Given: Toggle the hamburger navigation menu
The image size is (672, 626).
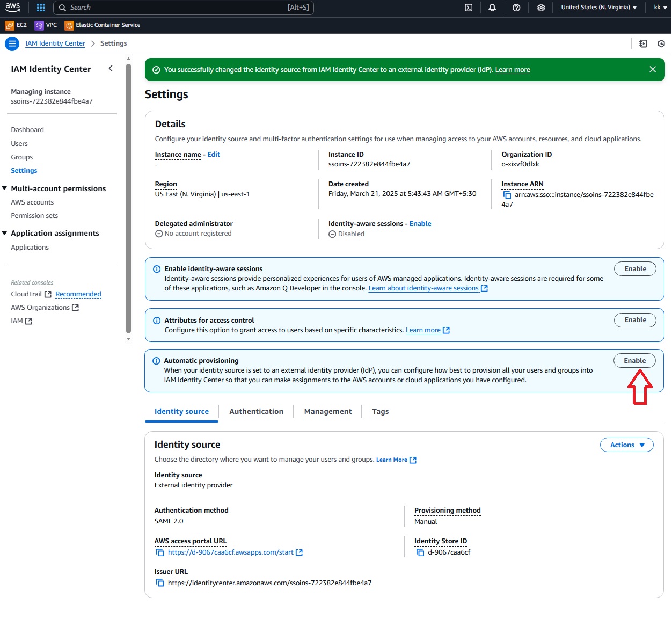Looking at the screenshot, I should [x=12, y=43].
